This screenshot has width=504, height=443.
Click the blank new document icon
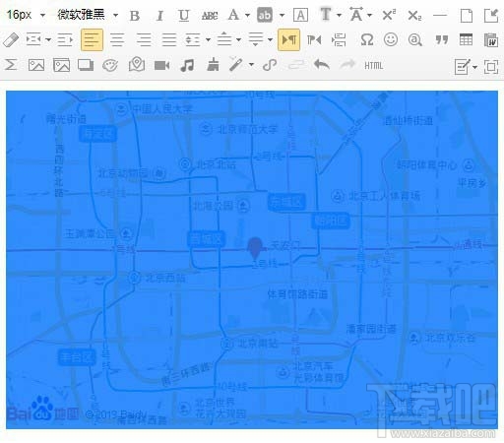click(466, 16)
